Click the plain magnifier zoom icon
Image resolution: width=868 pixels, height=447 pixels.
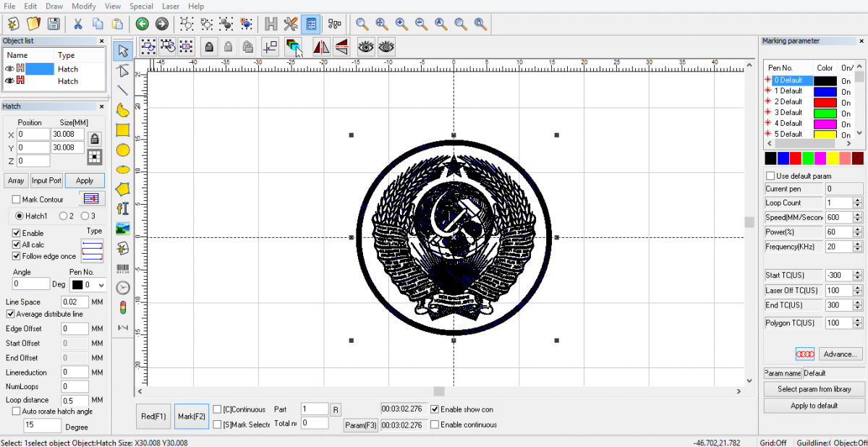coord(362,23)
